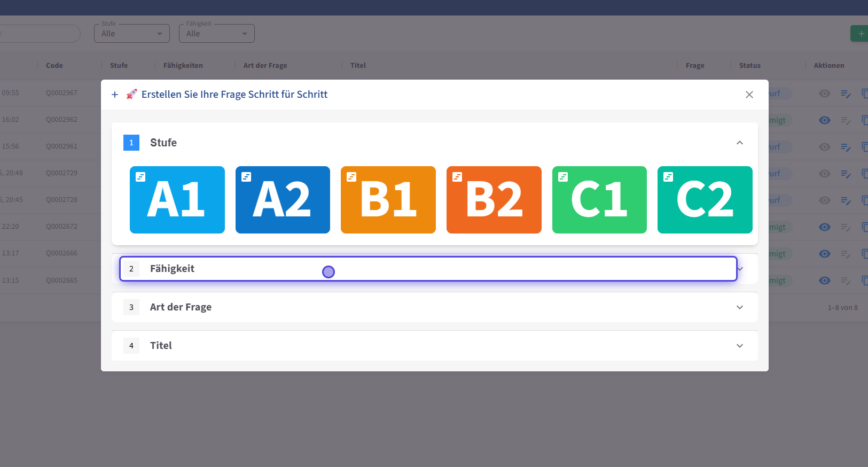This screenshot has width=868, height=467.
Task: Toggle the eye icon for question Q0002962
Action: point(825,120)
